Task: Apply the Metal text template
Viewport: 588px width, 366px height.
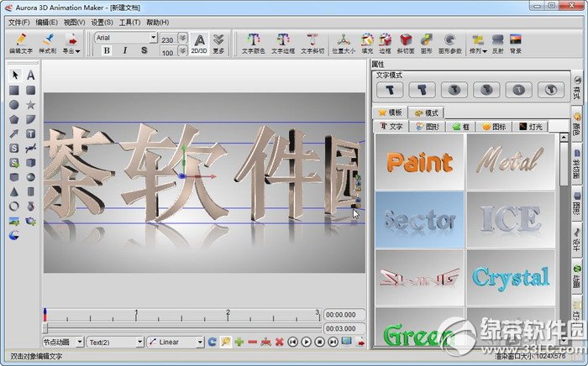Action: [x=511, y=162]
